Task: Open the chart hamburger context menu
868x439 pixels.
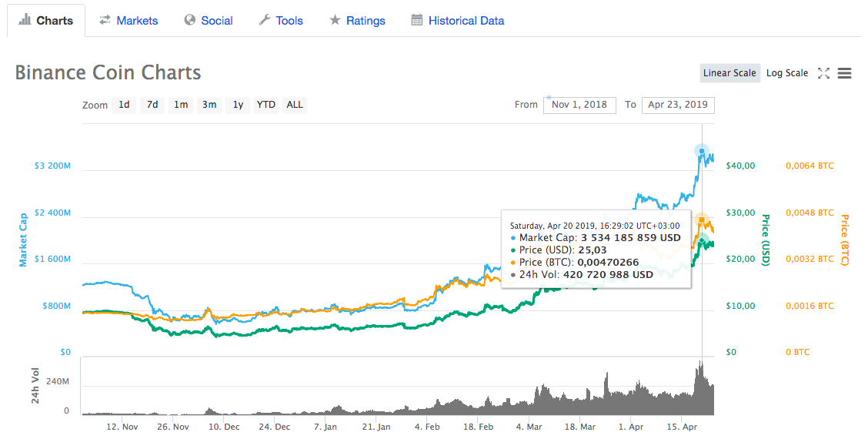Action: [x=844, y=73]
